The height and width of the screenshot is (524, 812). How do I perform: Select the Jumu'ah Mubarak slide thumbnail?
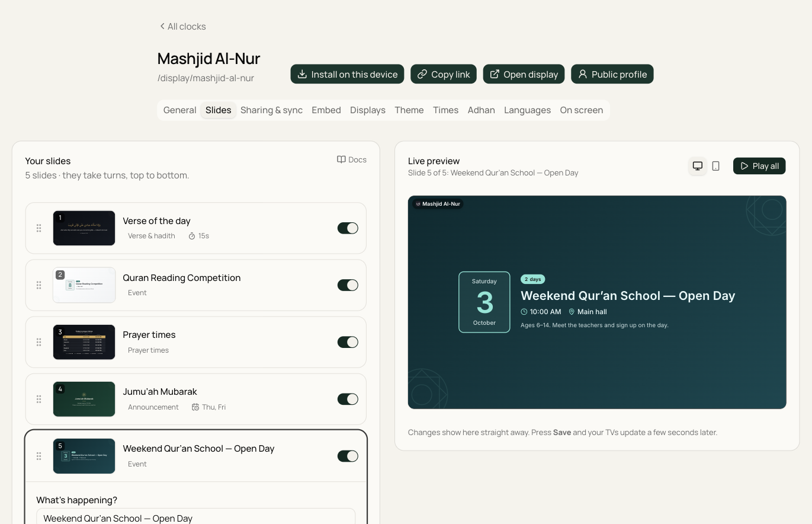(x=84, y=399)
